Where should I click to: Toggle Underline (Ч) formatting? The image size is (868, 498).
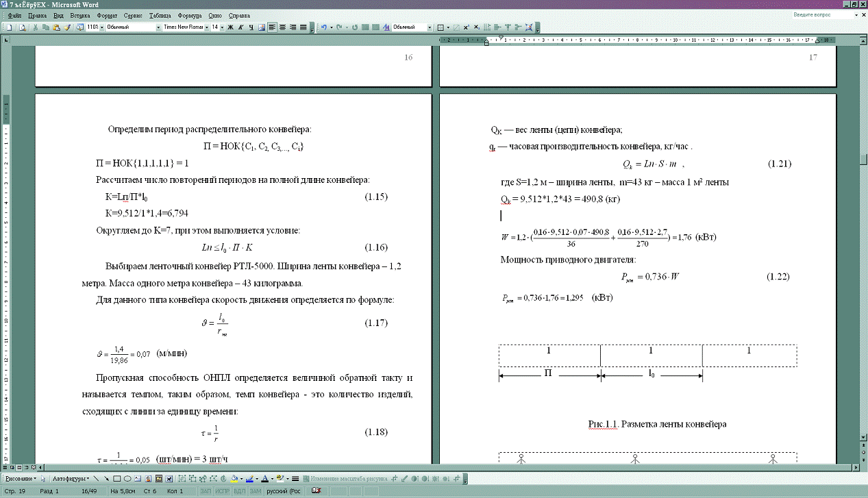pos(251,27)
